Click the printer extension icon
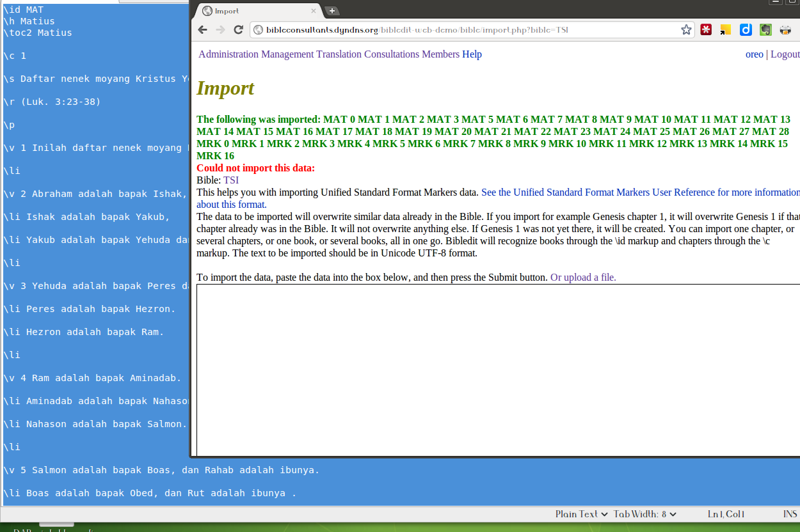 pyautogui.click(x=785, y=29)
